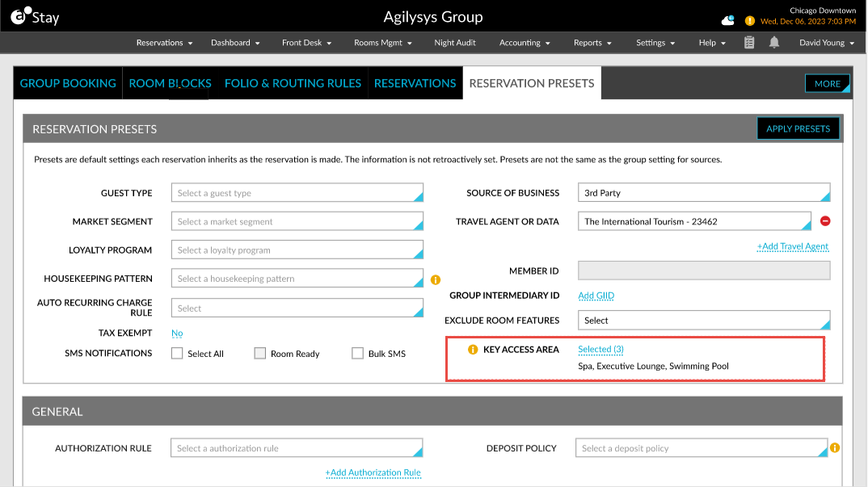Switch to Reservations tab
868x487 pixels.
click(x=415, y=83)
